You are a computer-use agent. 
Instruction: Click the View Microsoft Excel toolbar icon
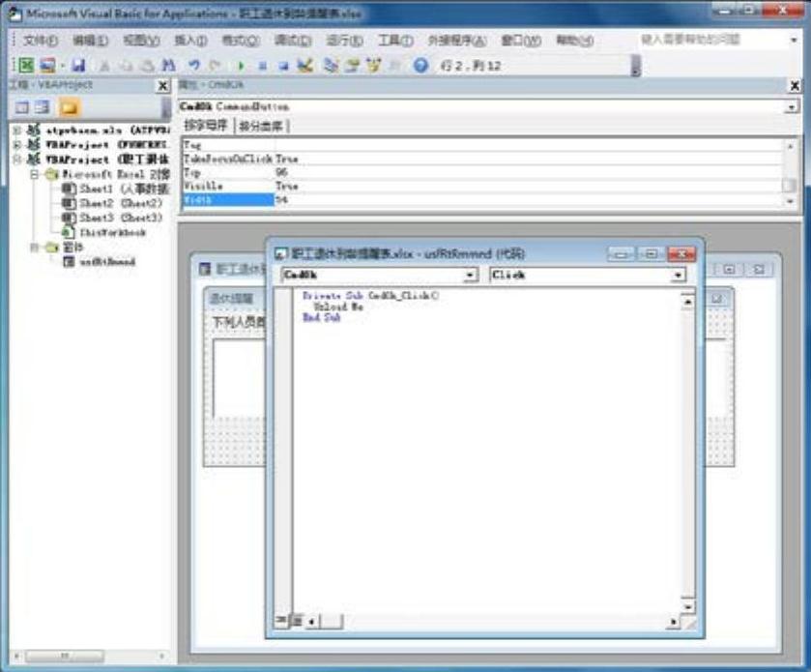pyautogui.click(x=26, y=65)
